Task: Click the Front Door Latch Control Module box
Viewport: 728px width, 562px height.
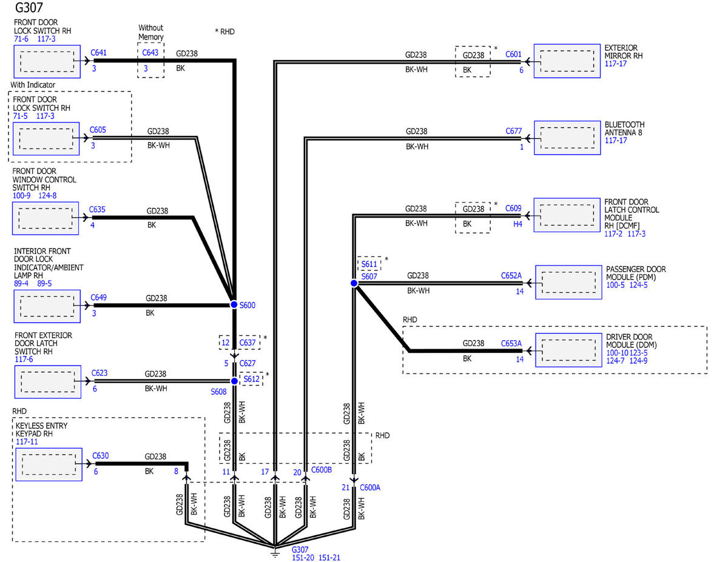Action: click(x=567, y=215)
